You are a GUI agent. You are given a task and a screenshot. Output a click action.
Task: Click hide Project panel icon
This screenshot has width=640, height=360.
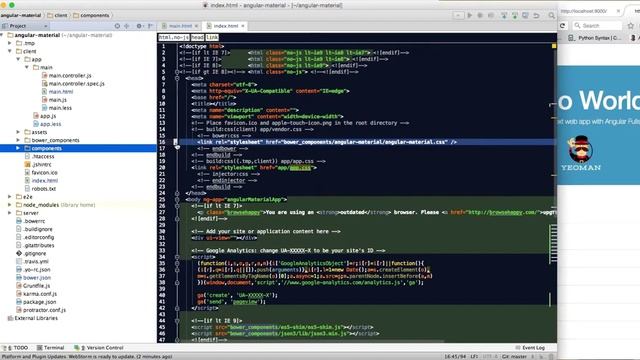(150, 26)
